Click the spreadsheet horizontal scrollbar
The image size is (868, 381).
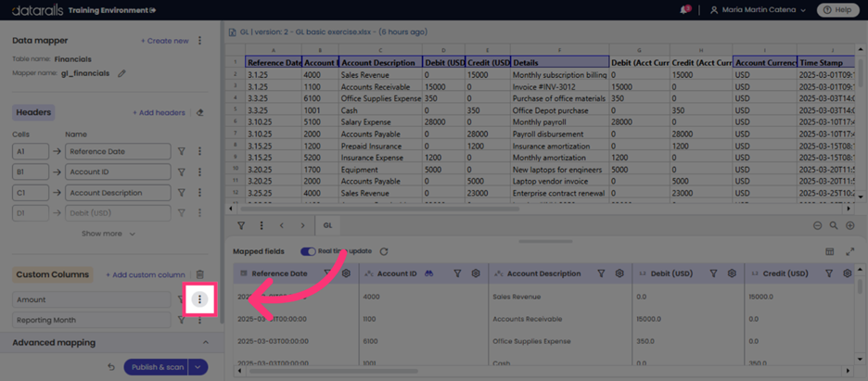[x=379, y=209]
